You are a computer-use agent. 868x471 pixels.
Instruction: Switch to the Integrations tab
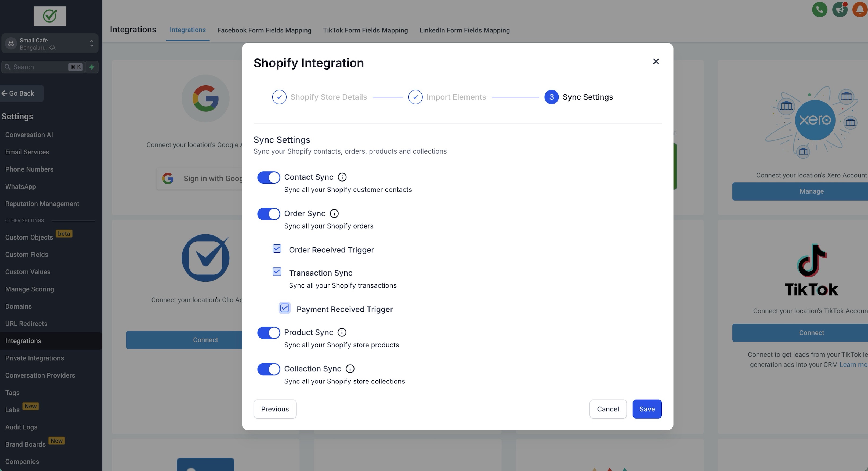click(x=188, y=30)
